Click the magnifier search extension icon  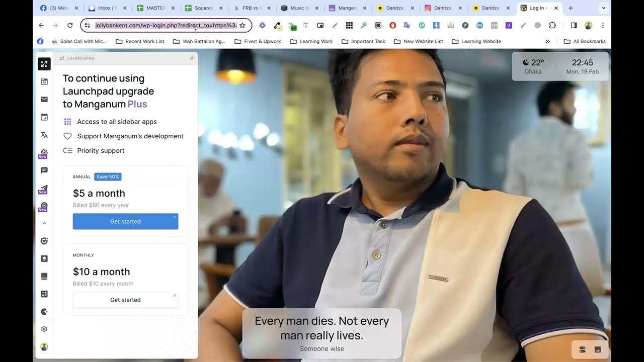click(364, 25)
